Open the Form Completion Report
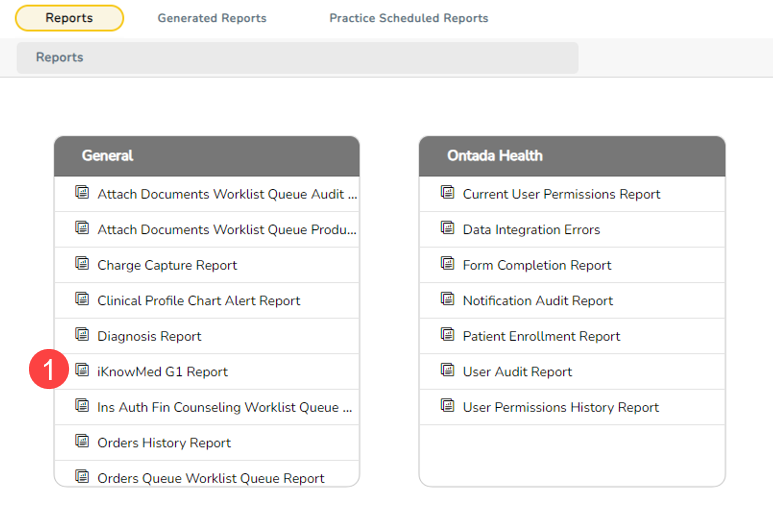 tap(536, 265)
